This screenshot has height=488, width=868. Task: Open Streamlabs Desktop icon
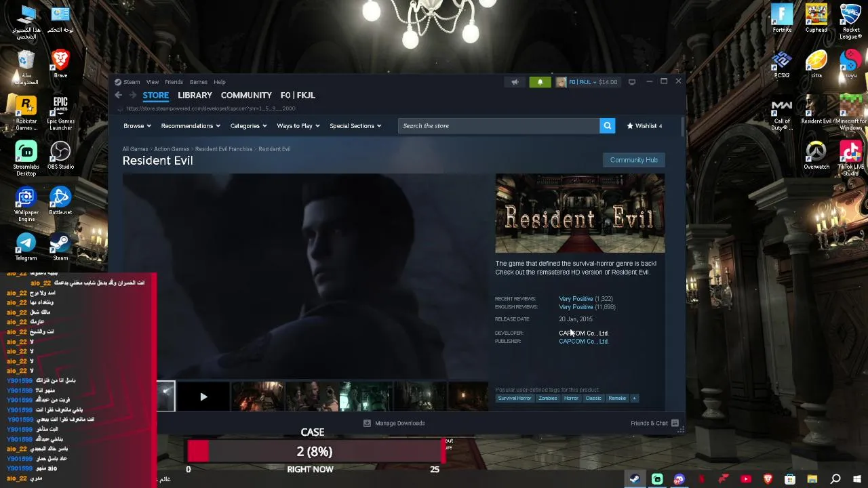click(26, 159)
